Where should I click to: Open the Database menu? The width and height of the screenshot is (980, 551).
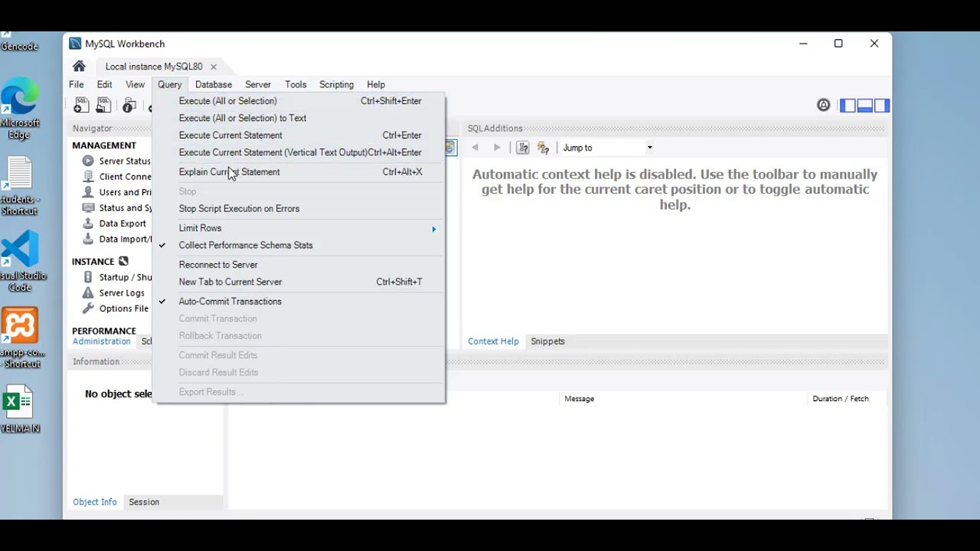point(214,85)
